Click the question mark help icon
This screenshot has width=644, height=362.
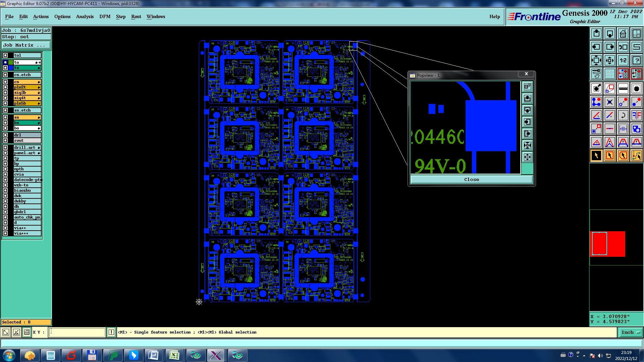point(636,60)
